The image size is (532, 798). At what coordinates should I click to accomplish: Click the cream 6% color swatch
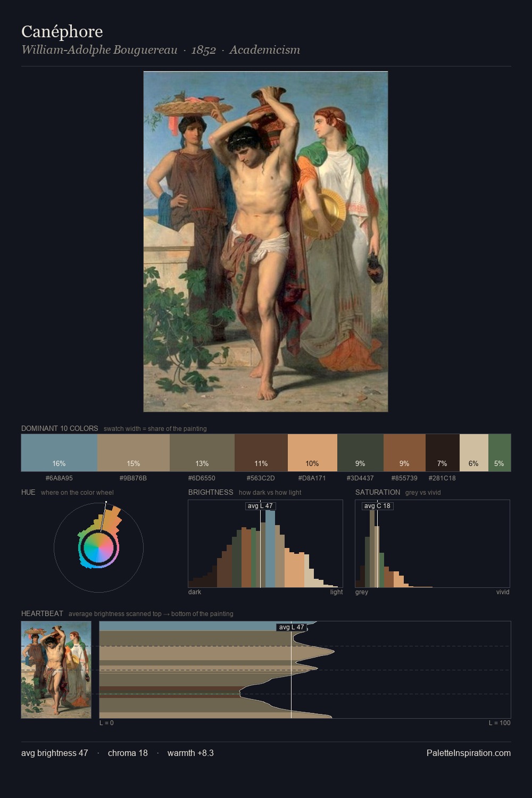(x=474, y=453)
